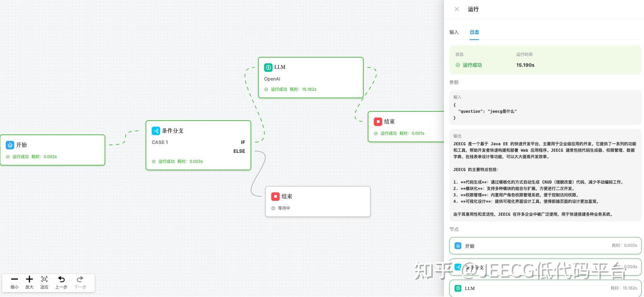This screenshot has height=297, width=644.
Task: Click 耗时: 15.162s in the LLM list row
Action: (x=624, y=289)
